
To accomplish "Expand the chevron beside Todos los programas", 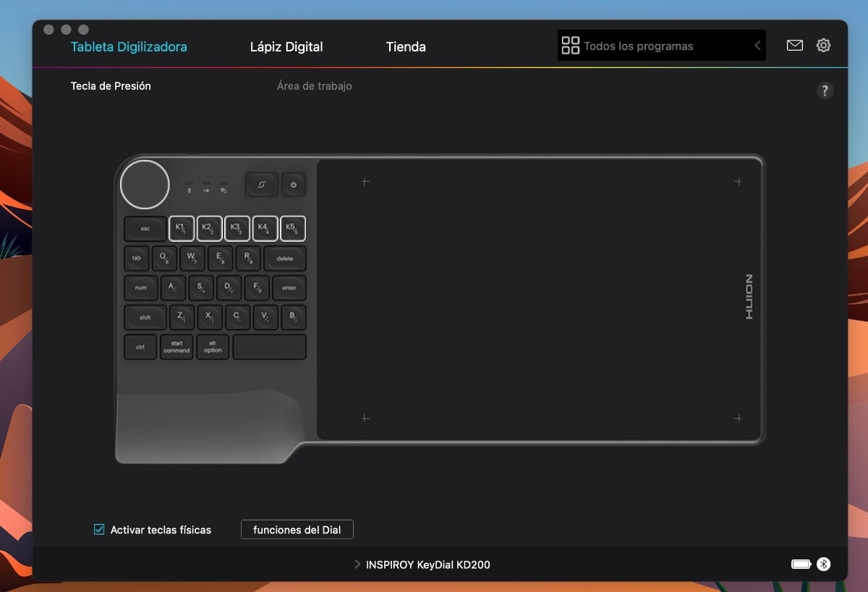I will 757,45.
